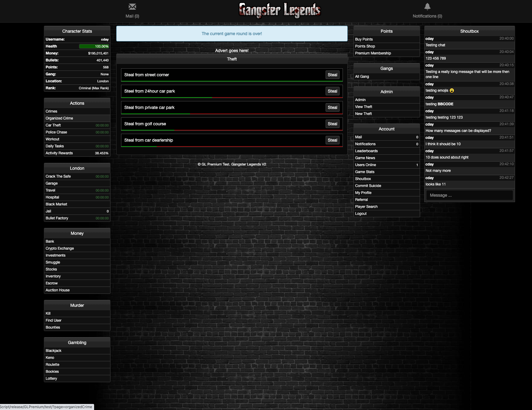Click the Mail envelope icon
Image resolution: width=532 pixels, height=410 pixels.
(132, 7)
